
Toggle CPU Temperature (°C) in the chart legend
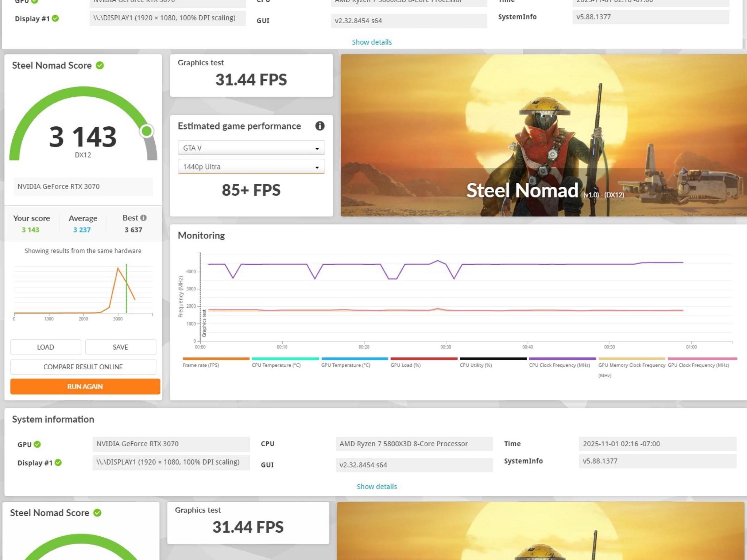(285, 362)
